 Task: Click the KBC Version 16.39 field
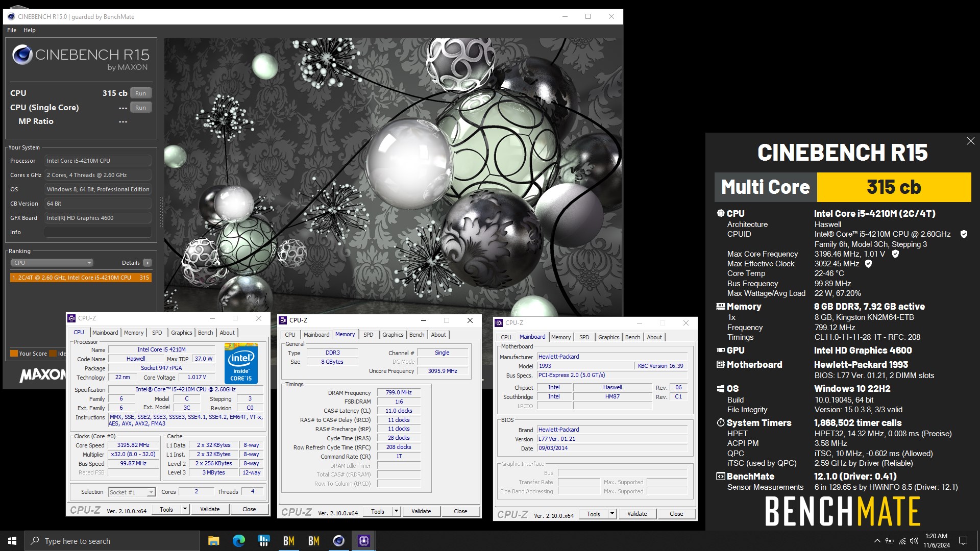[660, 366]
